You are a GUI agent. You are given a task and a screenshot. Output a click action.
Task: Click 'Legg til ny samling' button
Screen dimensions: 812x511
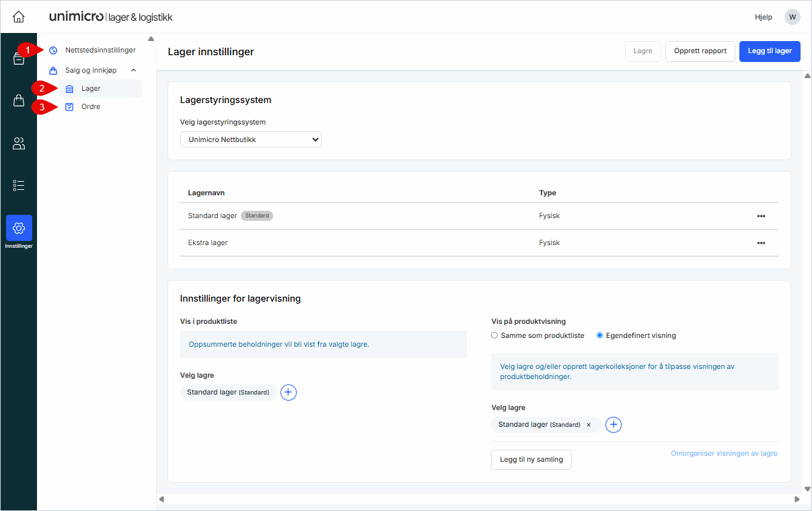point(531,460)
